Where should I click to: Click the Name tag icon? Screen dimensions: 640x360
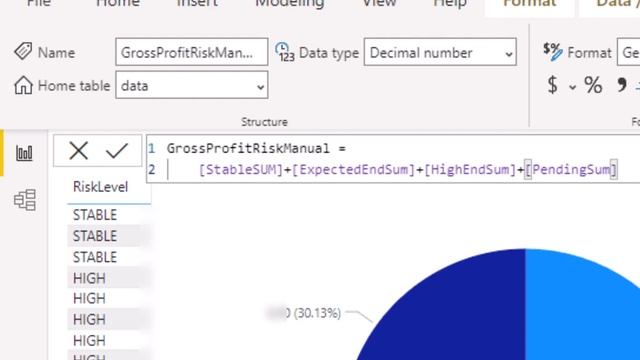pyautogui.click(x=23, y=52)
